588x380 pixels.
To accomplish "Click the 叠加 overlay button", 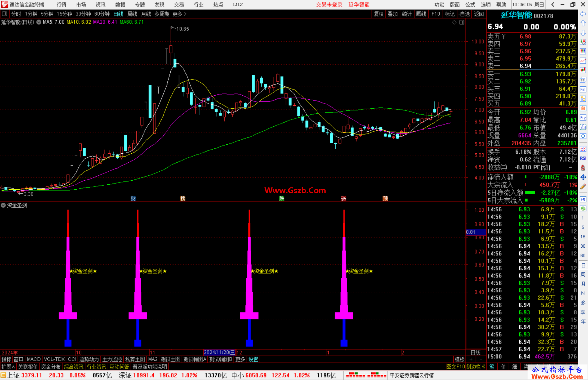I will pyautogui.click(x=393, y=14).
